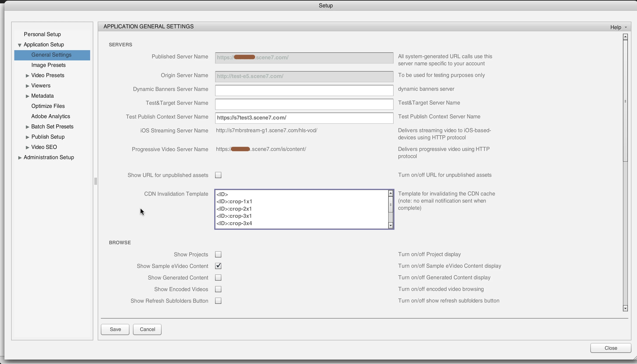Enable Show URL for unpublished assets
637x364 pixels.
coord(218,175)
